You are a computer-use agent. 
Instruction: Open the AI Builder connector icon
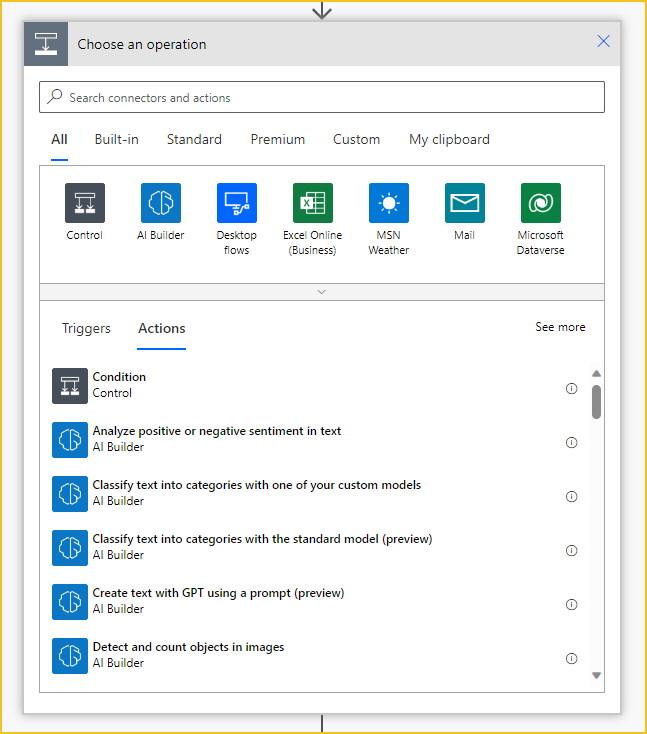click(161, 203)
